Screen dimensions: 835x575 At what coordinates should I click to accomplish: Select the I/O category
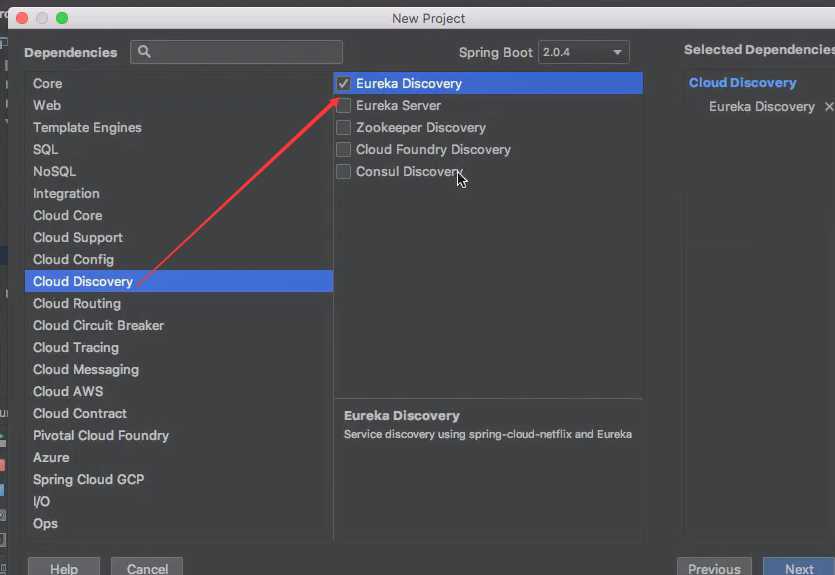tap(178, 502)
